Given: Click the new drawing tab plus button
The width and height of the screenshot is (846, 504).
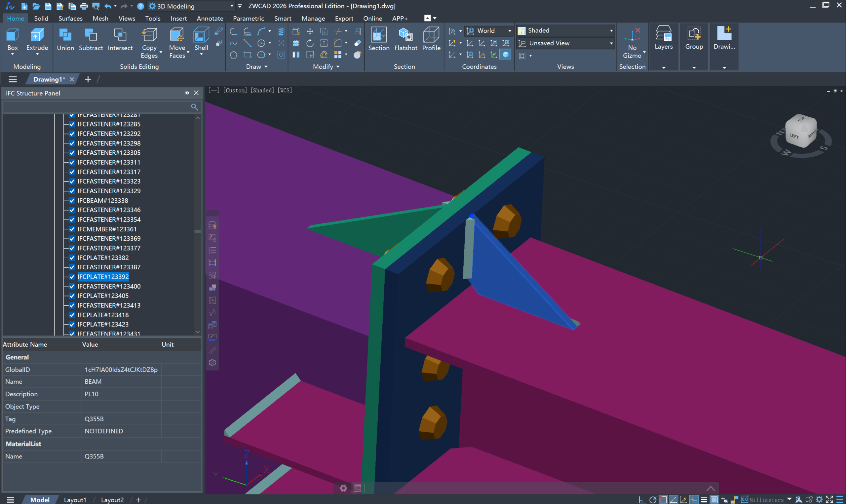Looking at the screenshot, I should point(88,79).
